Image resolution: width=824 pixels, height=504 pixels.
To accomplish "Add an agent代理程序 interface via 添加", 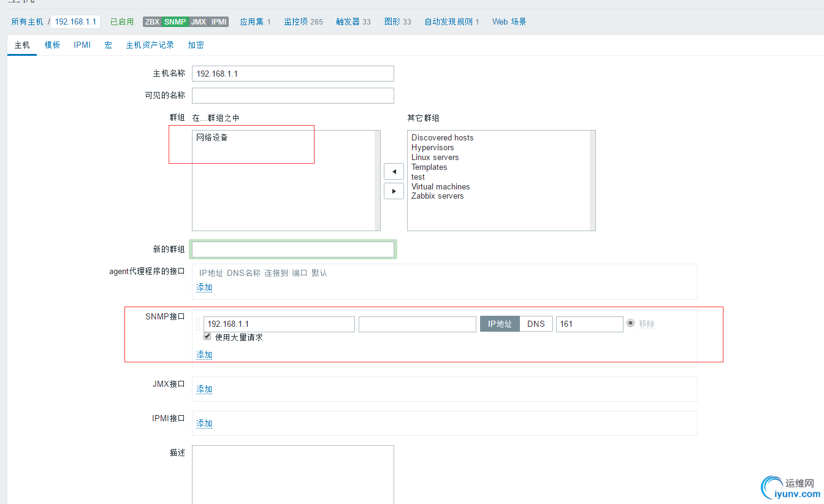I will tap(204, 288).
